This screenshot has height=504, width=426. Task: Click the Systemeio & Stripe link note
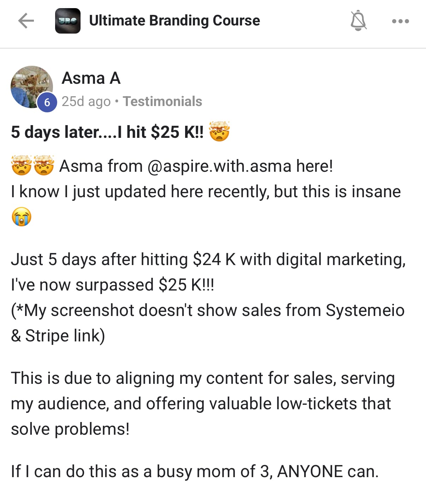[x=208, y=322]
